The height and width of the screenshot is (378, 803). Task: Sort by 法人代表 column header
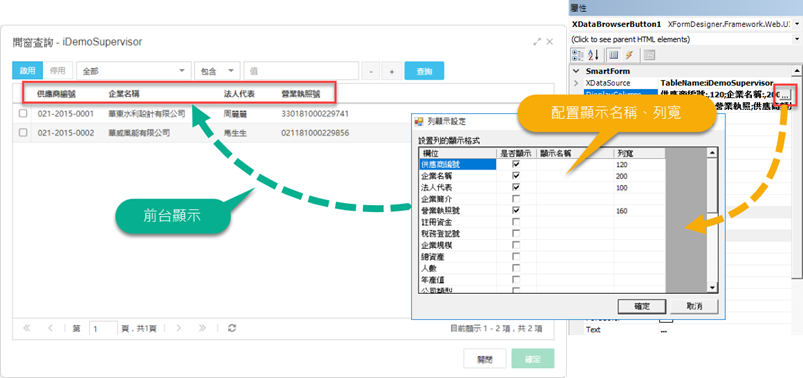pos(240,94)
